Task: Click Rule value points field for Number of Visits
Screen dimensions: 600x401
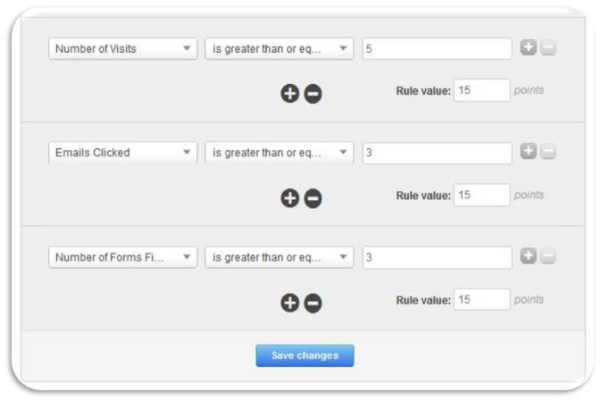Action: 482,91
